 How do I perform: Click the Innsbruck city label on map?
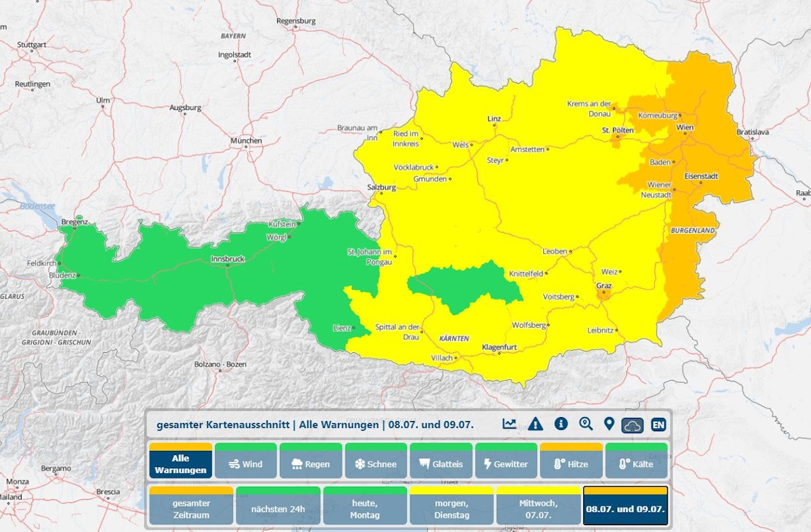(x=226, y=258)
